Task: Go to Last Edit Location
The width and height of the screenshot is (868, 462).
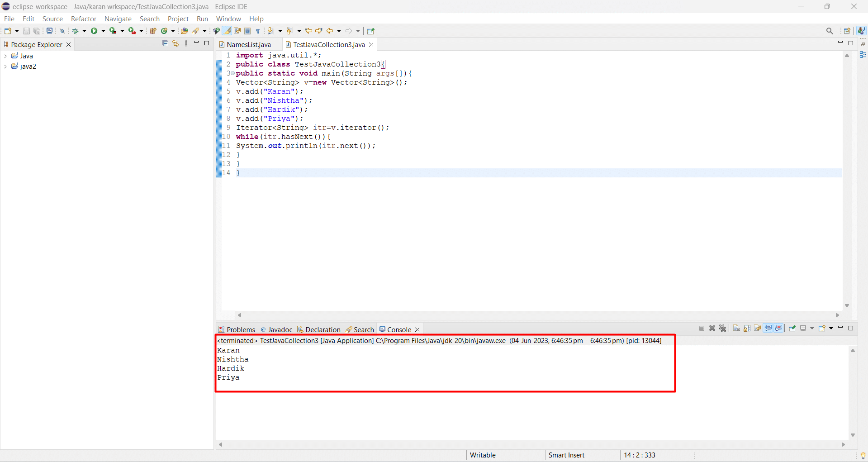Action: click(308, 31)
